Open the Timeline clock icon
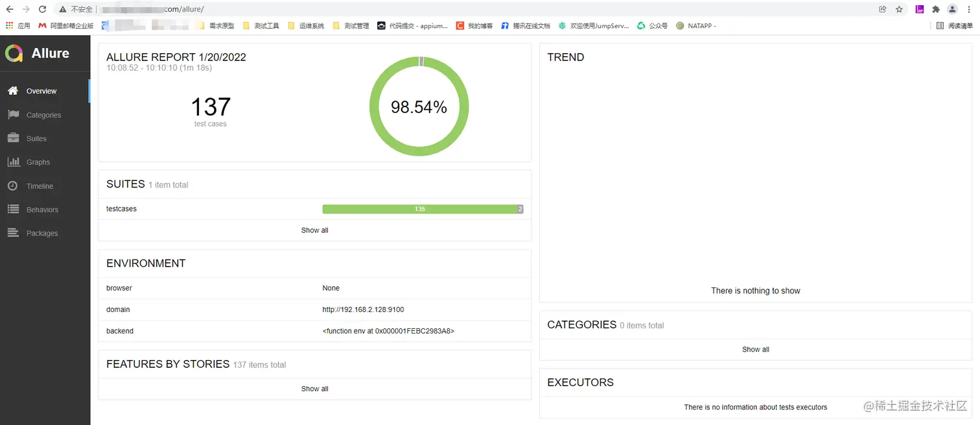Viewport: 980px width, 425px height. coord(13,186)
